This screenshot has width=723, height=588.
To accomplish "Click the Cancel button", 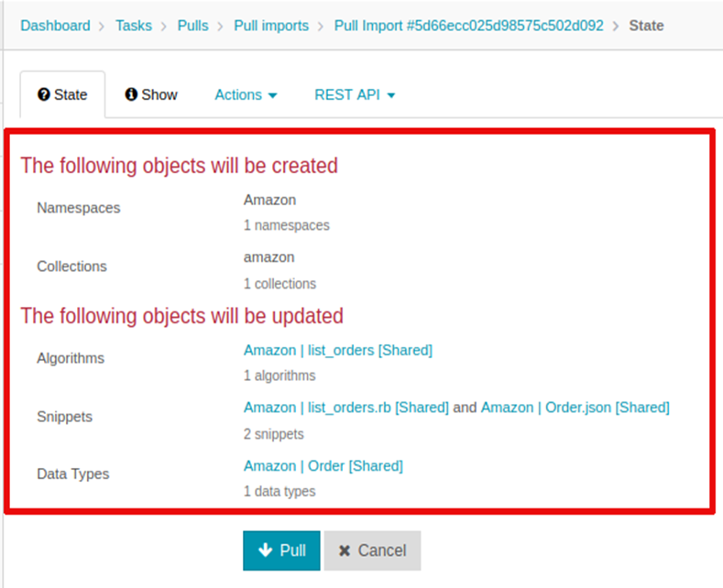I will click(372, 550).
